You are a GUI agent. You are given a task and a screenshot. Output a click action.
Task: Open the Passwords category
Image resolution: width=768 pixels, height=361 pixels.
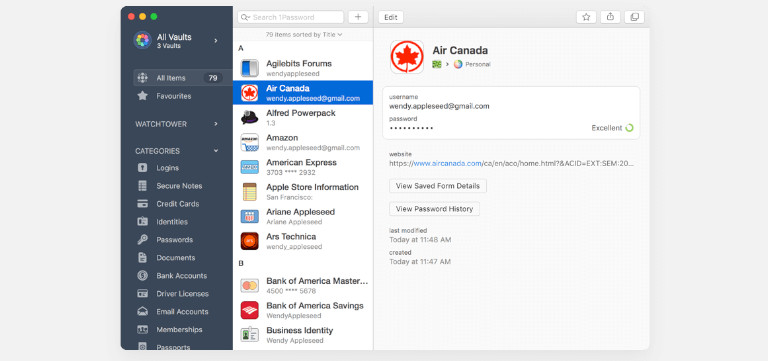174,240
